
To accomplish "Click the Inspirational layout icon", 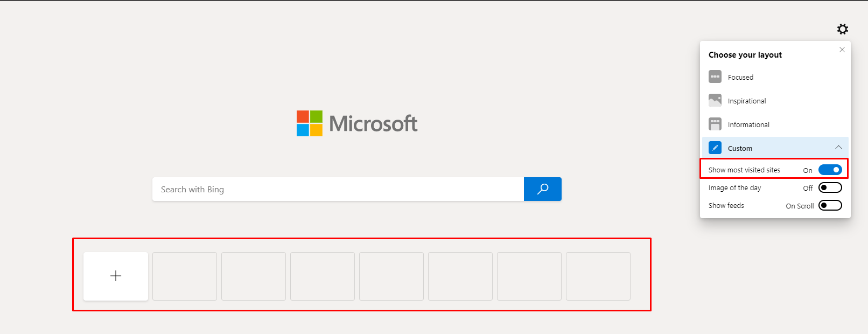I will point(715,100).
